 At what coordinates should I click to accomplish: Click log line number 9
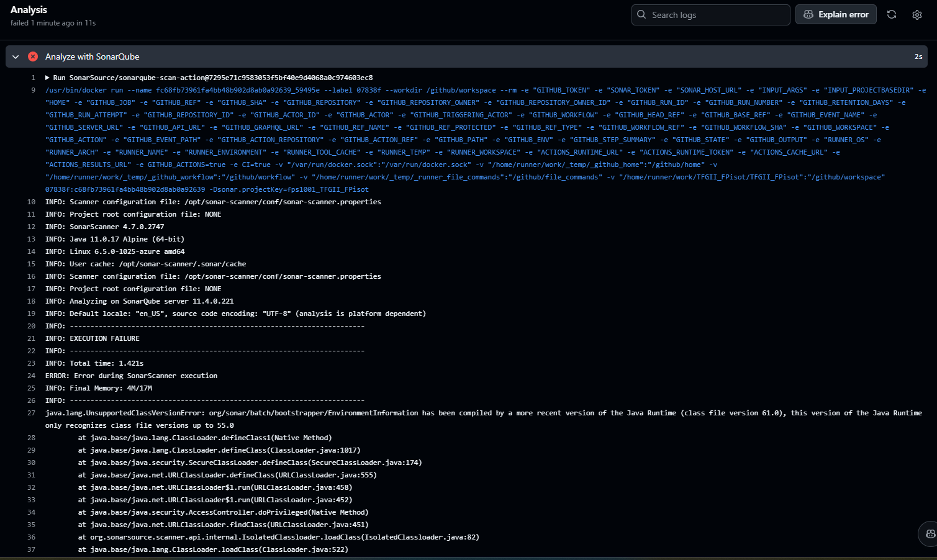point(33,90)
